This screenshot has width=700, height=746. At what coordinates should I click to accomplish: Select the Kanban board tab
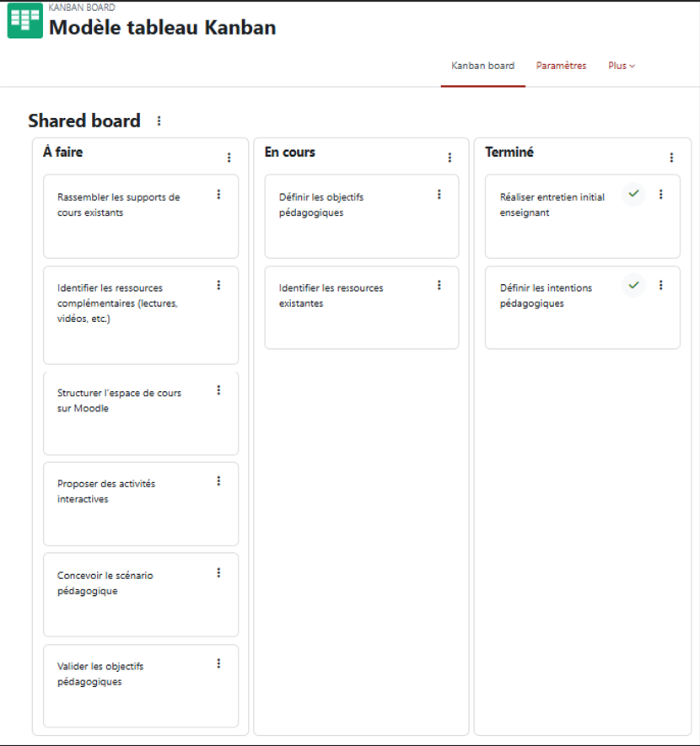[x=483, y=66]
